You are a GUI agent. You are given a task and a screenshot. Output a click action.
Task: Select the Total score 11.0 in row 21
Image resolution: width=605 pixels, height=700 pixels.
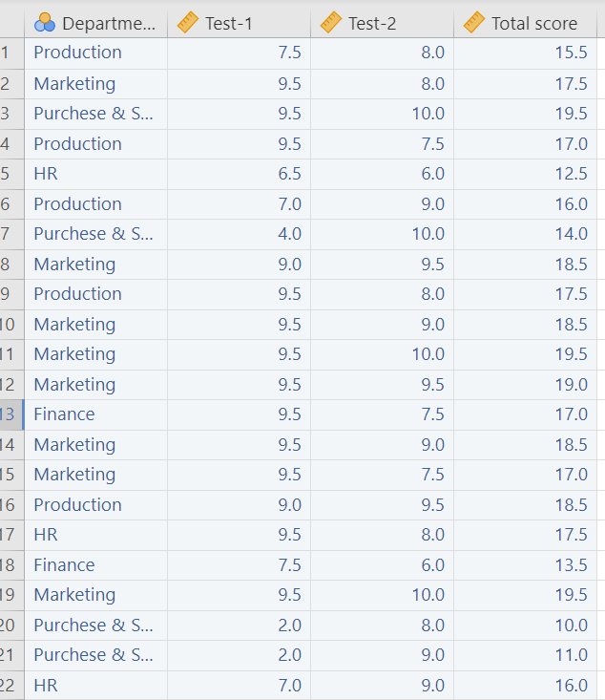pos(571,655)
